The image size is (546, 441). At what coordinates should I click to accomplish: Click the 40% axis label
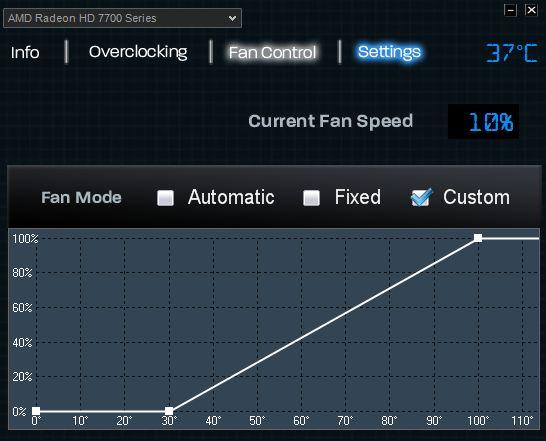click(22, 343)
